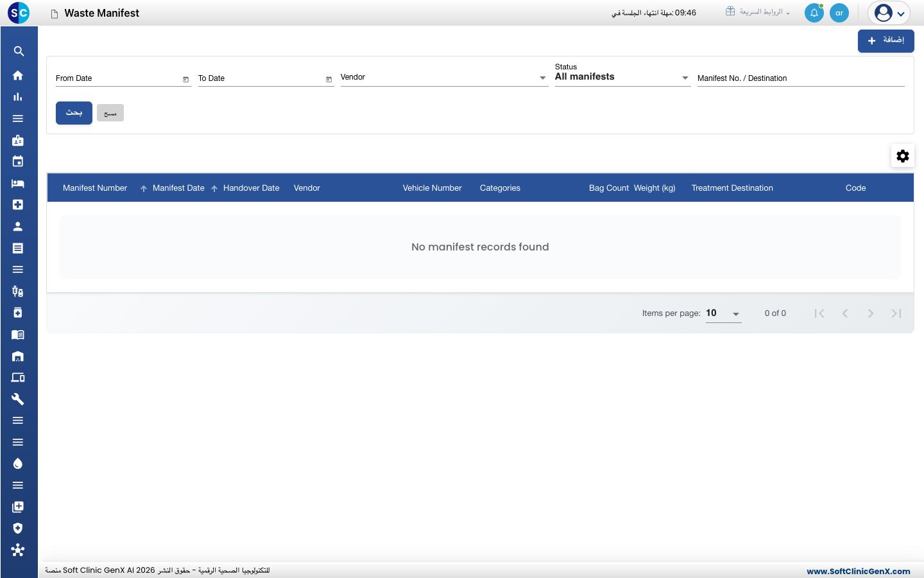The width and height of the screenshot is (924, 578).
Task: Sort by Manifest Number column header
Action: pyautogui.click(x=95, y=188)
